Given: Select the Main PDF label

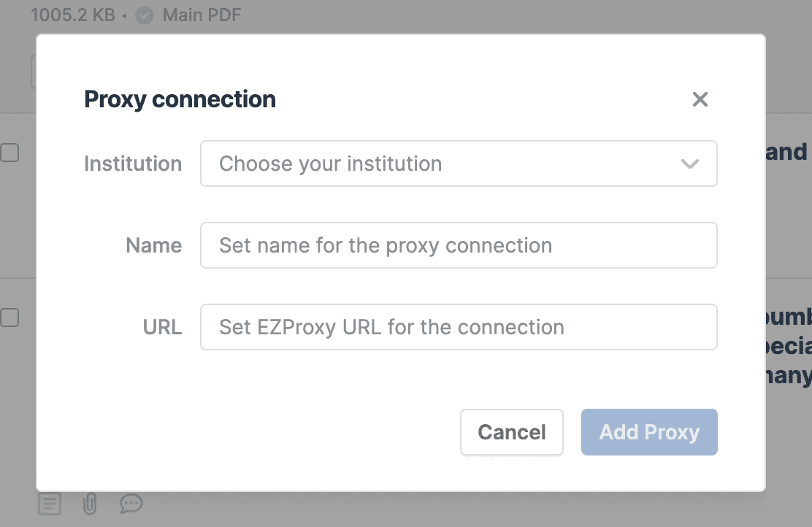Looking at the screenshot, I should coord(202,15).
